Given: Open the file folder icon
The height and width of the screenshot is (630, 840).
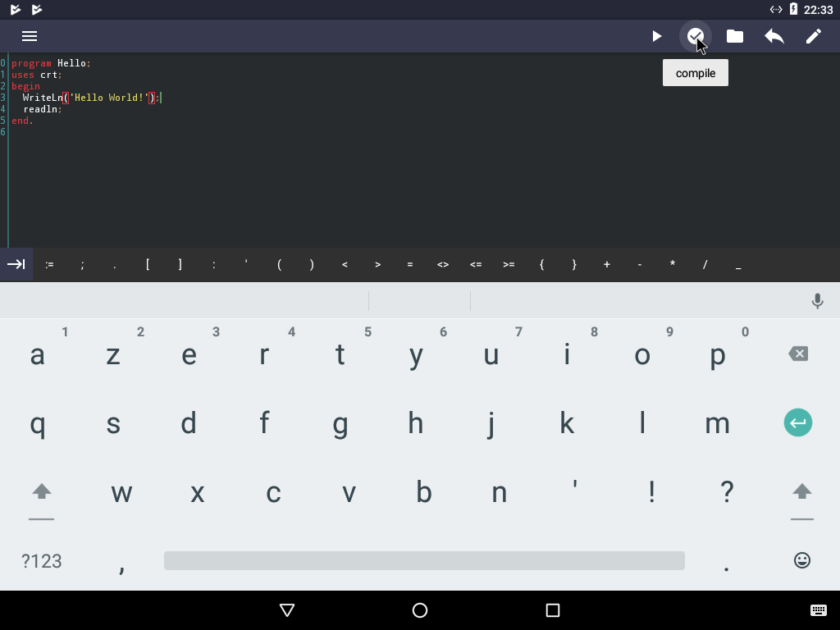Looking at the screenshot, I should pyautogui.click(x=735, y=36).
